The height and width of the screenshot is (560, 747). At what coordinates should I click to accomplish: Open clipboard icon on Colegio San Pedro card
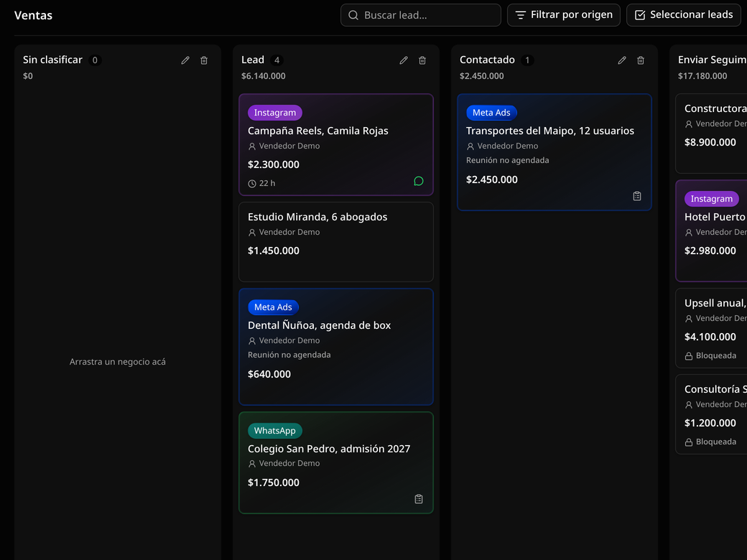tap(418, 499)
